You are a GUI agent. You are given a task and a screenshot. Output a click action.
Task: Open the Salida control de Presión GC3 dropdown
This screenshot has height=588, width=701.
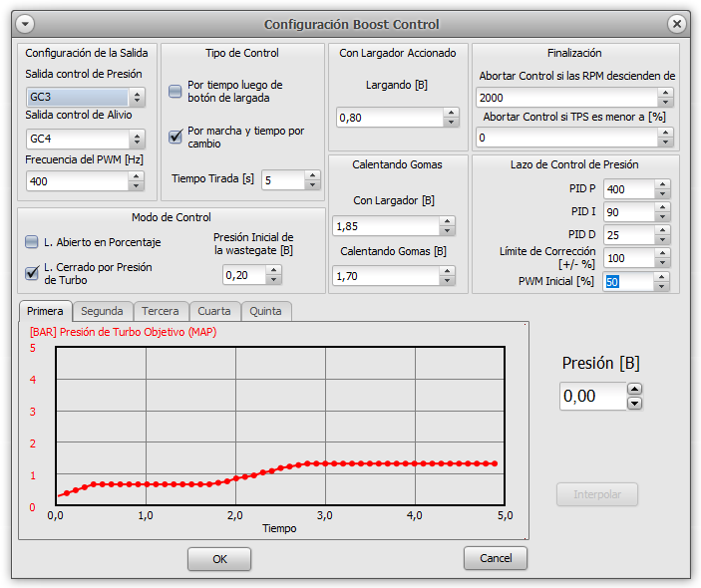click(86, 97)
